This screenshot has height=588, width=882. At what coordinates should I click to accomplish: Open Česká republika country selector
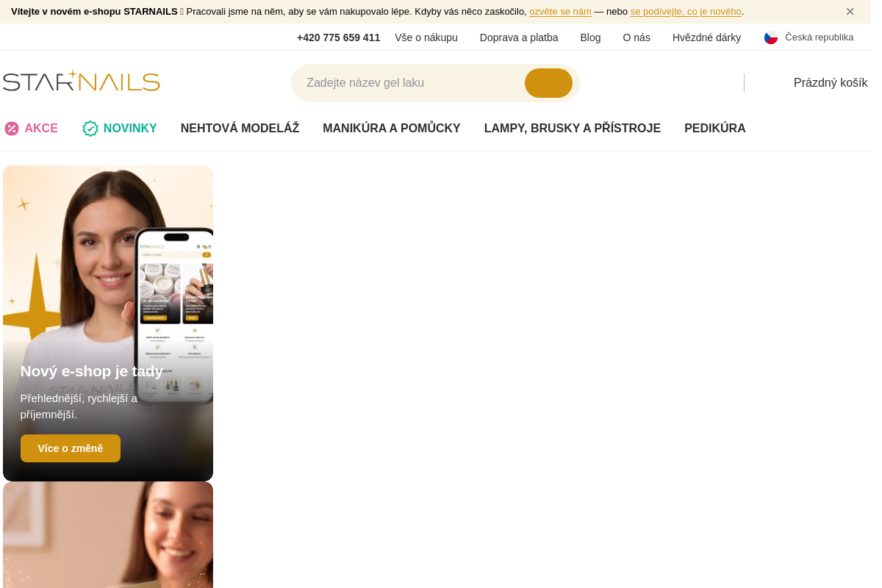(819, 37)
